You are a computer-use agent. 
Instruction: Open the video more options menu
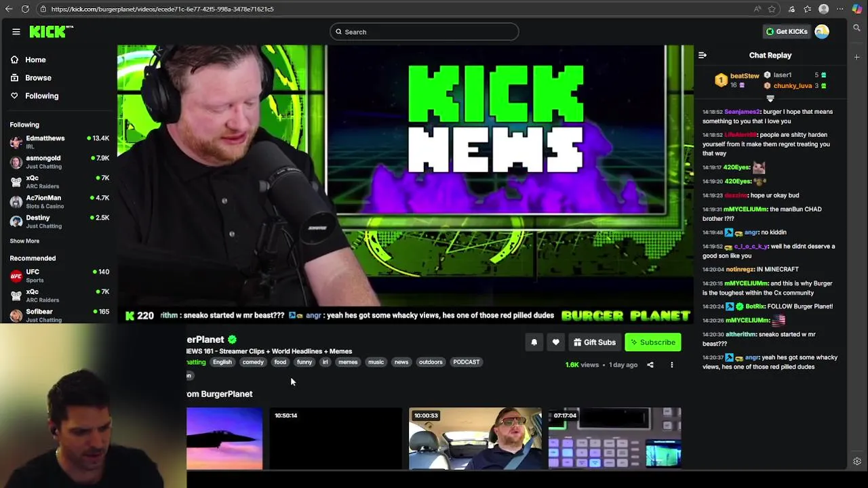672,365
